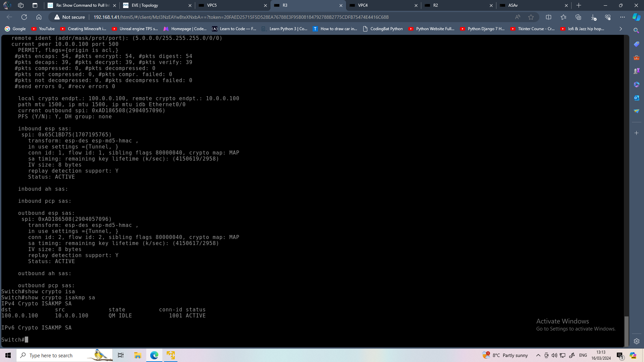Open the volume control
Viewport: 644px width, 362px height.
point(554,355)
